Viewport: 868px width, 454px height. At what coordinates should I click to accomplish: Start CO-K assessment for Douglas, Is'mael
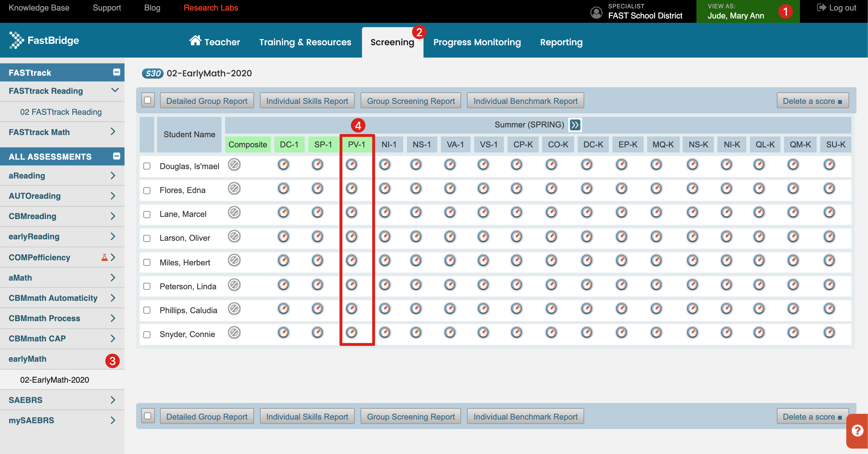(x=551, y=165)
